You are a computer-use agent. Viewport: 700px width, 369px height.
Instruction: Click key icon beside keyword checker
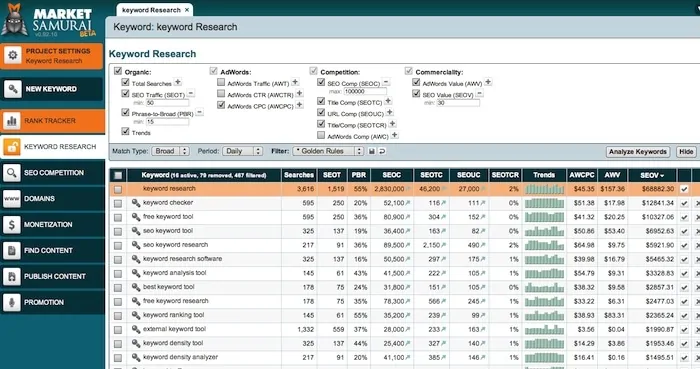pos(136,203)
